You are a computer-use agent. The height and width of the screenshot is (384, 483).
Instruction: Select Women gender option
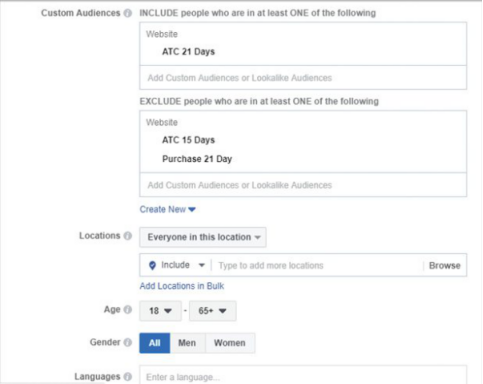click(230, 343)
